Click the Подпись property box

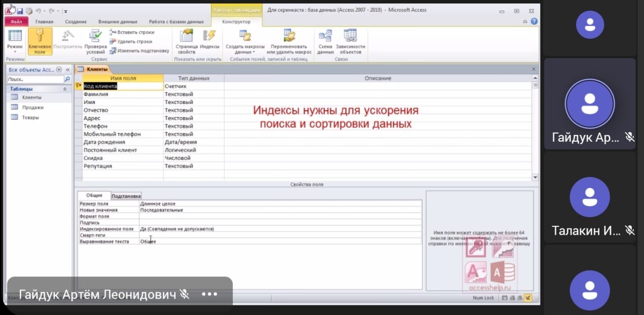[x=280, y=223]
